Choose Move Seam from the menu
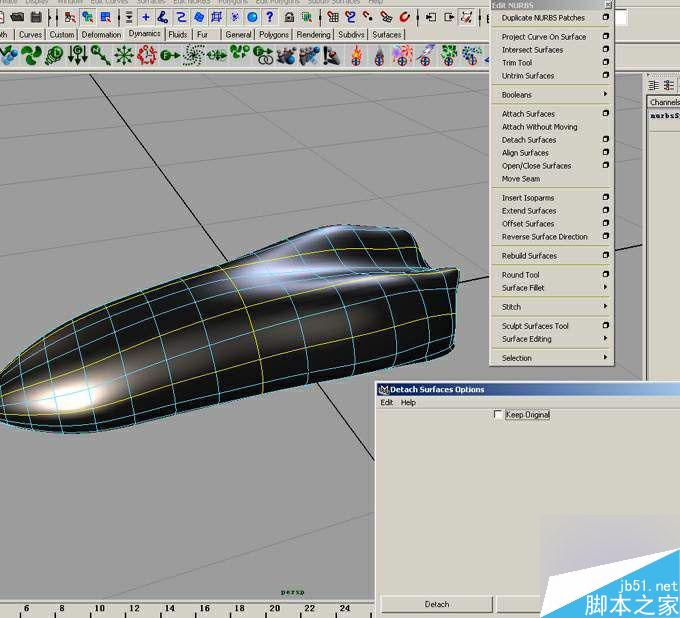The height and width of the screenshot is (618, 680). pyautogui.click(x=521, y=179)
